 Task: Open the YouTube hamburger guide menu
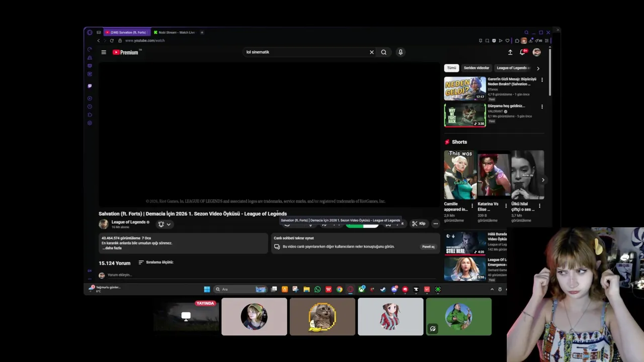pos(104,52)
